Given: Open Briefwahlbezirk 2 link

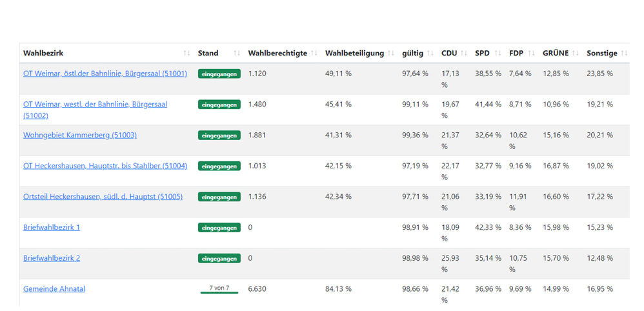Looking at the screenshot, I should (52, 258).
